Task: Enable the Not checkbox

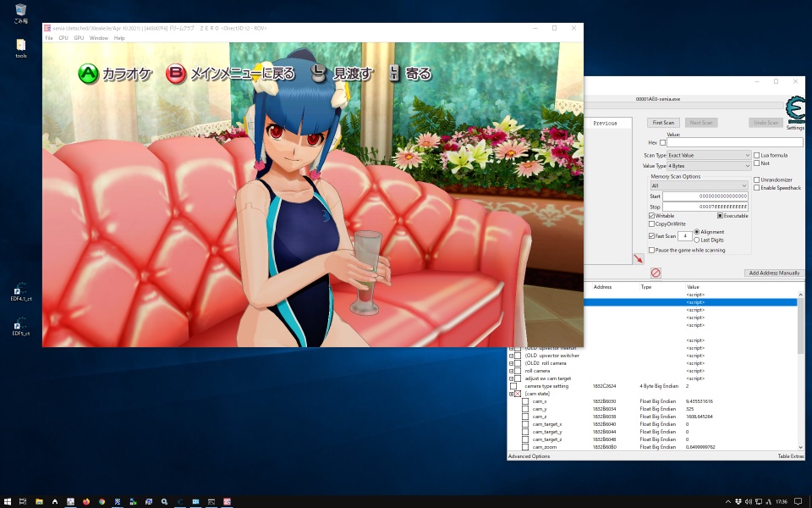Action: 756,163
